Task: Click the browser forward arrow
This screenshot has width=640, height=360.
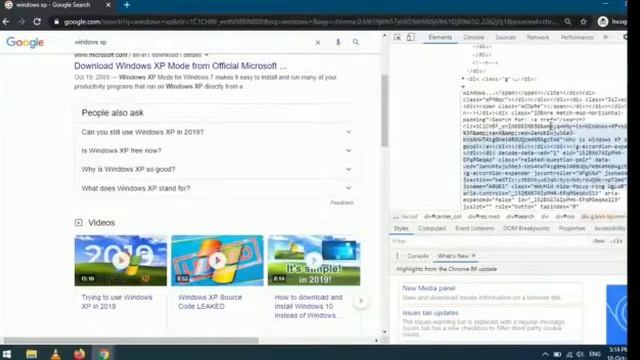Action: tap(21, 22)
